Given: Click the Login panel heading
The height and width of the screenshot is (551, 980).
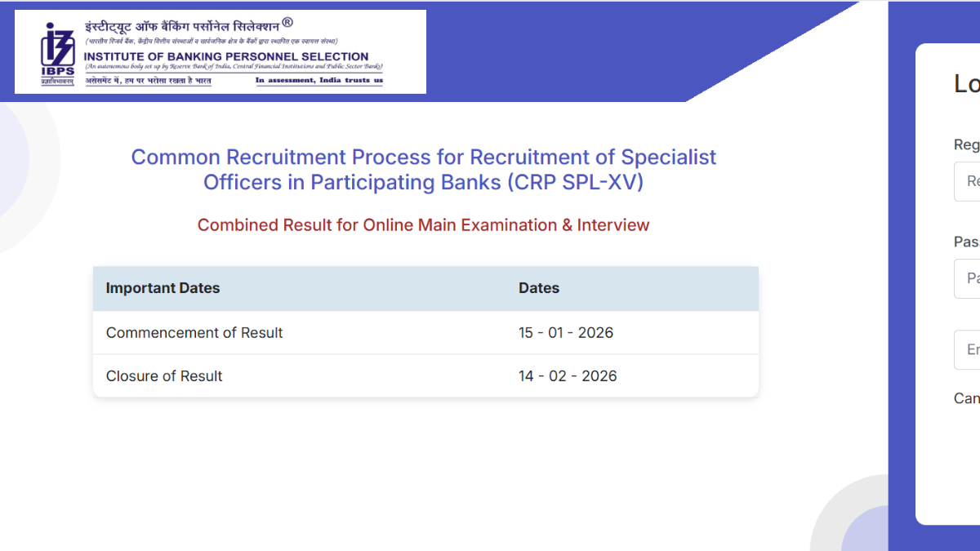Looking at the screenshot, I should [967, 83].
